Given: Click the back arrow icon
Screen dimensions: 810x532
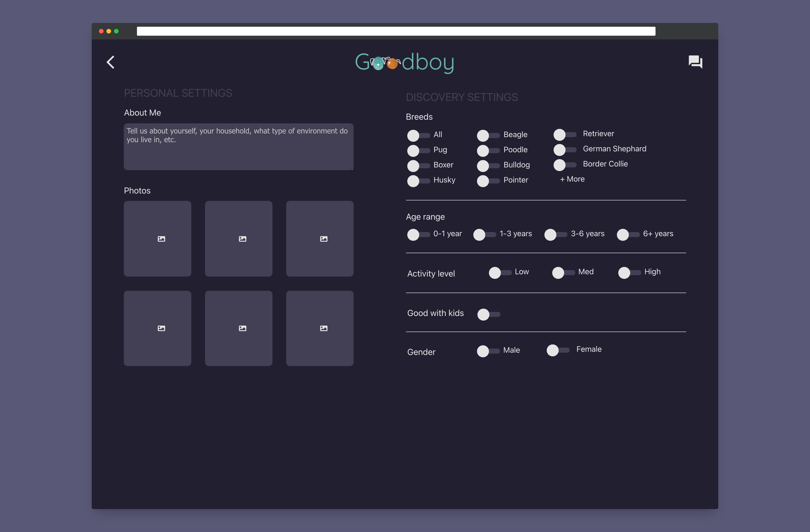Looking at the screenshot, I should tap(110, 62).
